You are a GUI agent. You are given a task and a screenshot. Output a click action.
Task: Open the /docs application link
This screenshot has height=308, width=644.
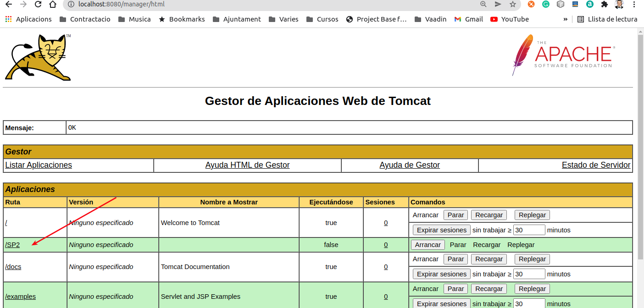(13, 267)
